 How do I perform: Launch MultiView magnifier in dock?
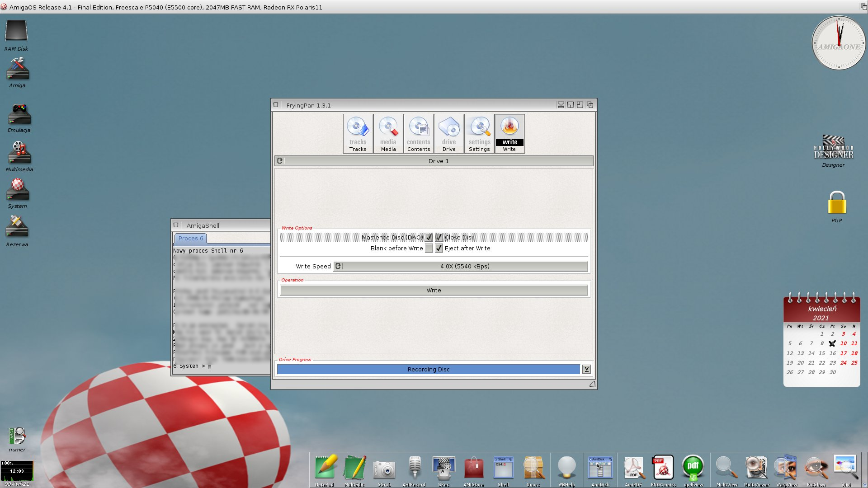[x=726, y=470]
